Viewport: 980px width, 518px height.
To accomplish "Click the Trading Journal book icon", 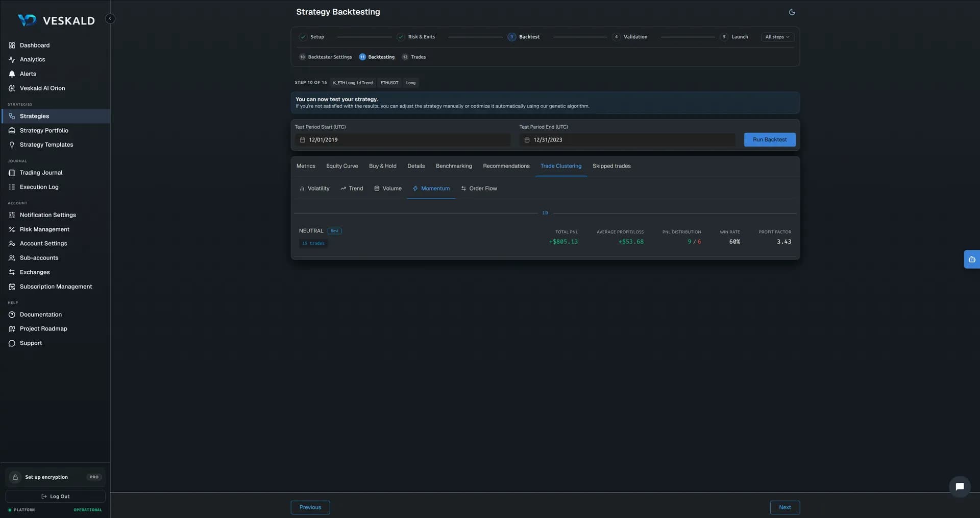I will click(x=12, y=173).
